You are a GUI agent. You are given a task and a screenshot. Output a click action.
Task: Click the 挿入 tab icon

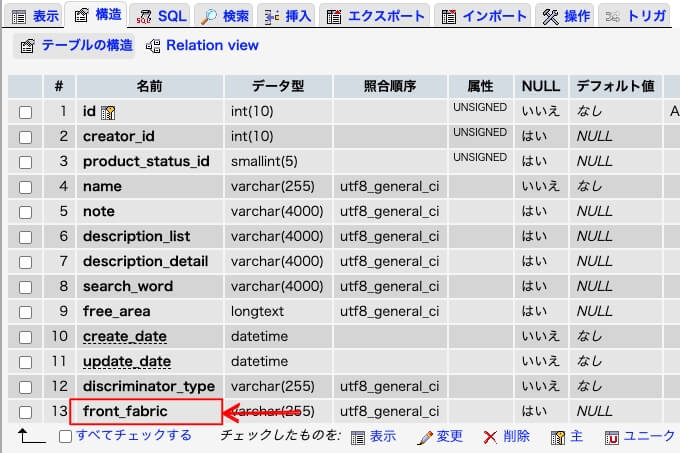click(x=272, y=17)
